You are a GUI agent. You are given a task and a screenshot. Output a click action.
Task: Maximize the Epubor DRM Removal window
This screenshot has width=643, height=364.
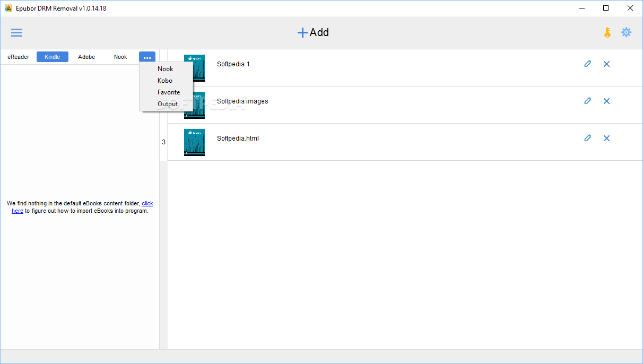click(x=606, y=8)
